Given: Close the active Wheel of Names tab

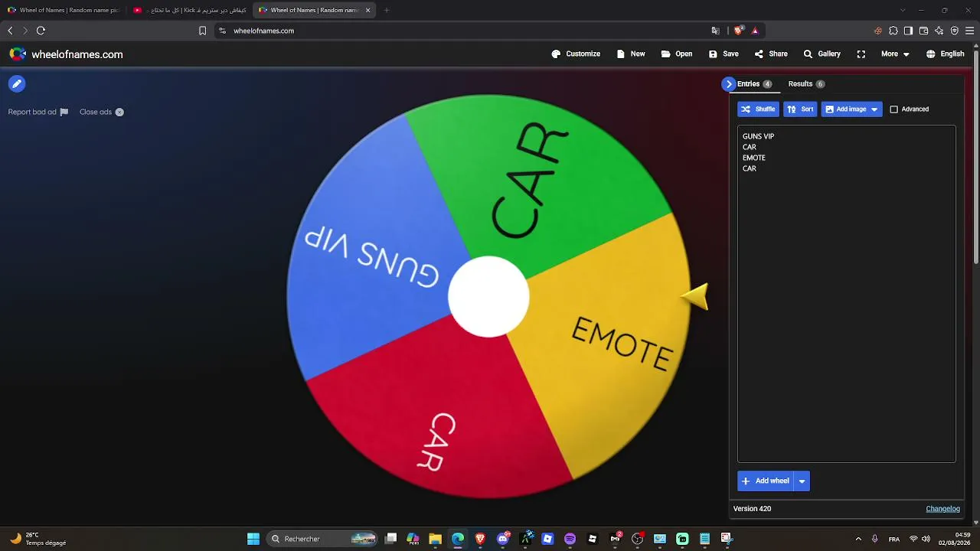Looking at the screenshot, I should pyautogui.click(x=368, y=10).
